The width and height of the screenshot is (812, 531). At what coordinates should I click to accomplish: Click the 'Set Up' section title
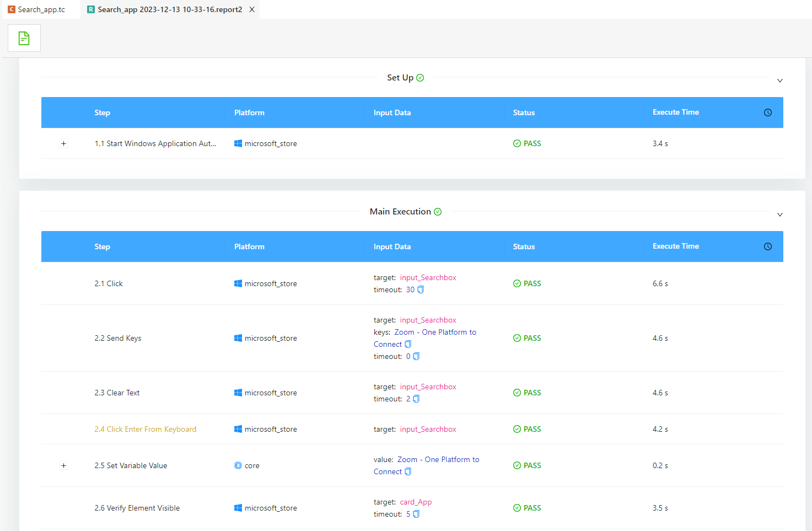coord(400,78)
